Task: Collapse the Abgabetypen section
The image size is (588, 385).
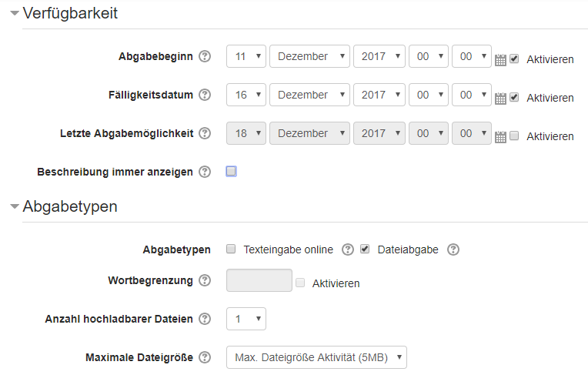Action: pyautogui.click(x=15, y=206)
